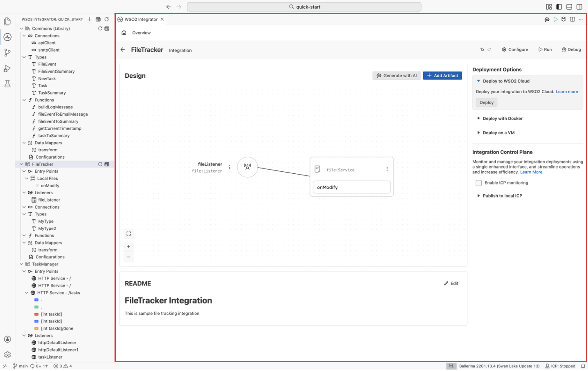
Task: Toggle primary sidebar layout icon
Action: 559,7
